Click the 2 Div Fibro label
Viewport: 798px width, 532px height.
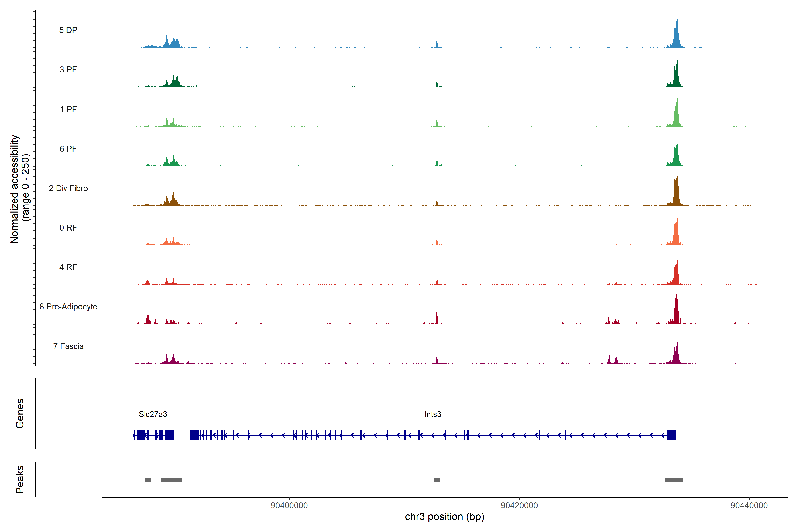[x=68, y=188]
